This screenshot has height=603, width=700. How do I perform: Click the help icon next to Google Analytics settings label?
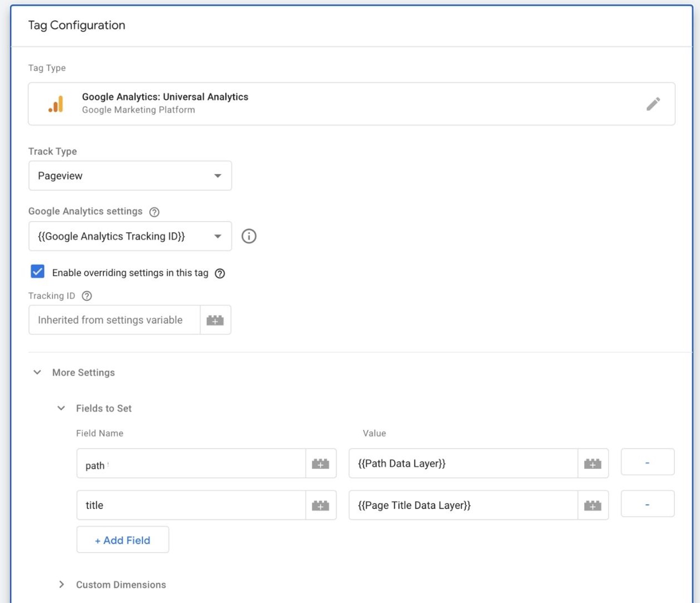tap(155, 212)
